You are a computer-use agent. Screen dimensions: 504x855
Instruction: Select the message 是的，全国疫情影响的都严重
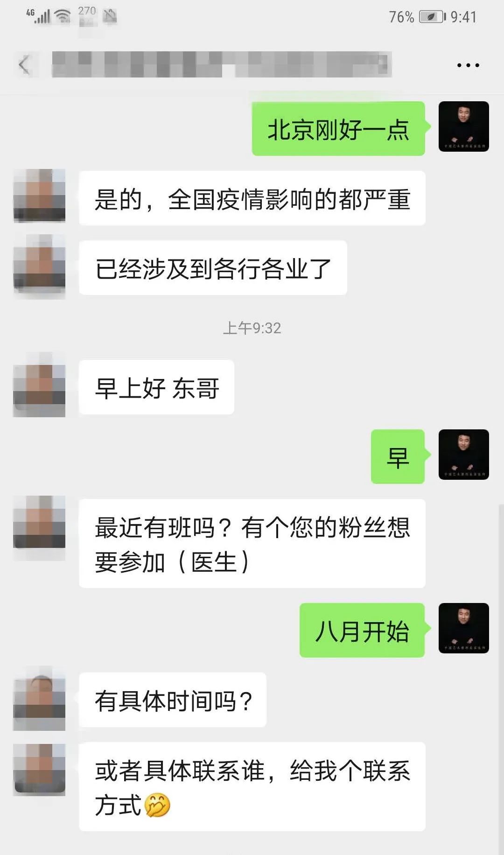pyautogui.click(x=252, y=198)
